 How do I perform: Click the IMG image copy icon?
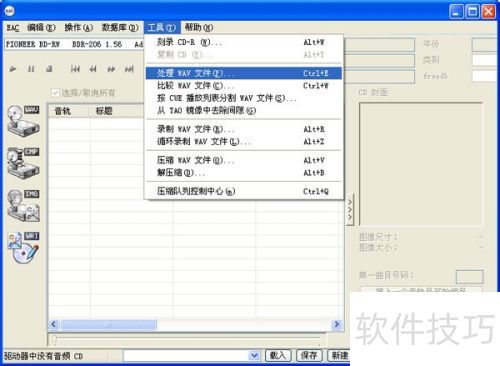[23, 205]
